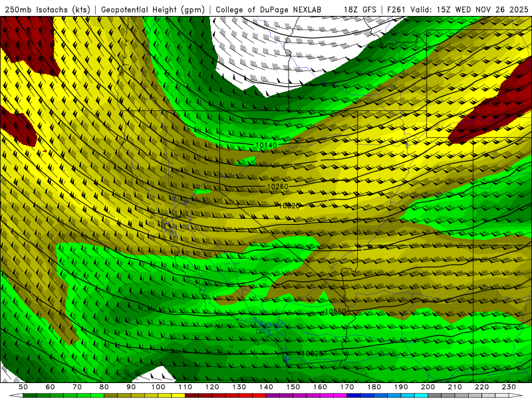
Task: Click the color bar's right end arrow
Action: click(x=516, y=396)
